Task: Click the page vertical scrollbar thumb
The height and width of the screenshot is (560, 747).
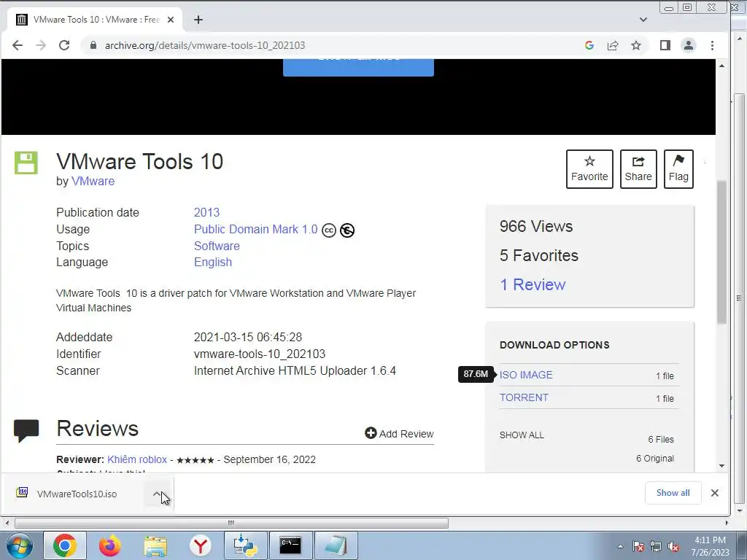Action: [x=721, y=252]
